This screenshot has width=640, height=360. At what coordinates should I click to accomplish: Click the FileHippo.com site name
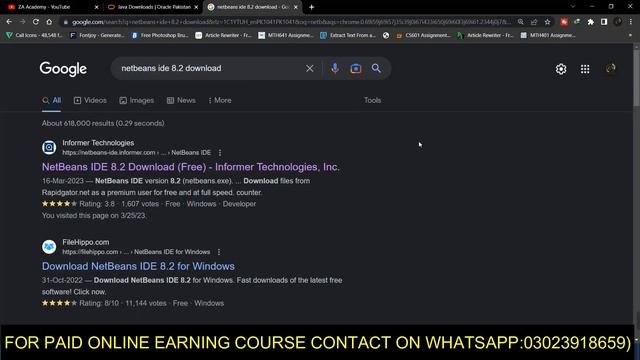coord(86,242)
